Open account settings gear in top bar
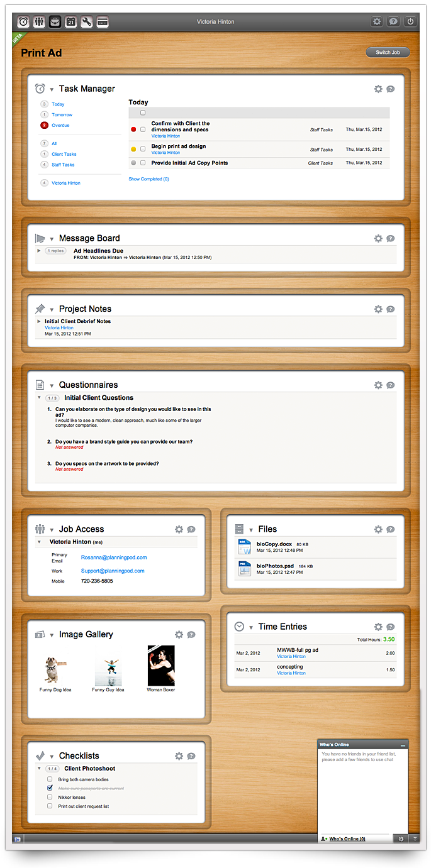Viewport: 431px width, 868px height. point(377,21)
